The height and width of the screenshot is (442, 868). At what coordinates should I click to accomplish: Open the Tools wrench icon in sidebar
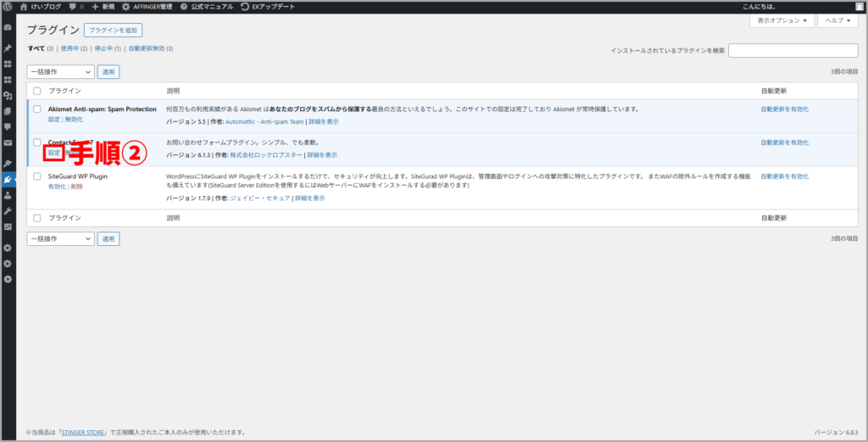(8, 210)
